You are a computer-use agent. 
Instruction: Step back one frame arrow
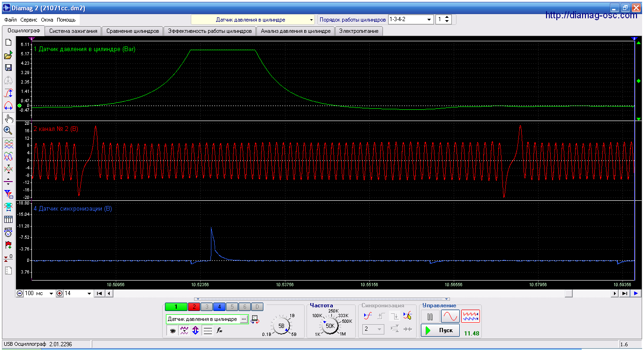pos(108,293)
